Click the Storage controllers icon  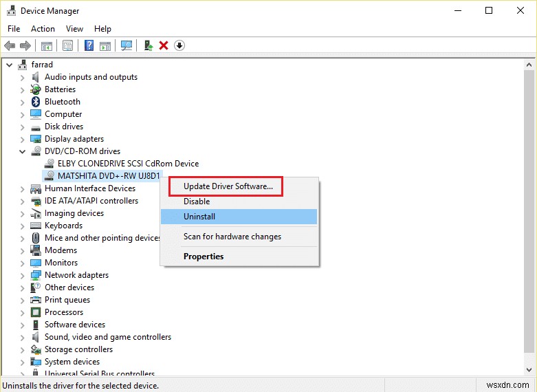(x=36, y=349)
